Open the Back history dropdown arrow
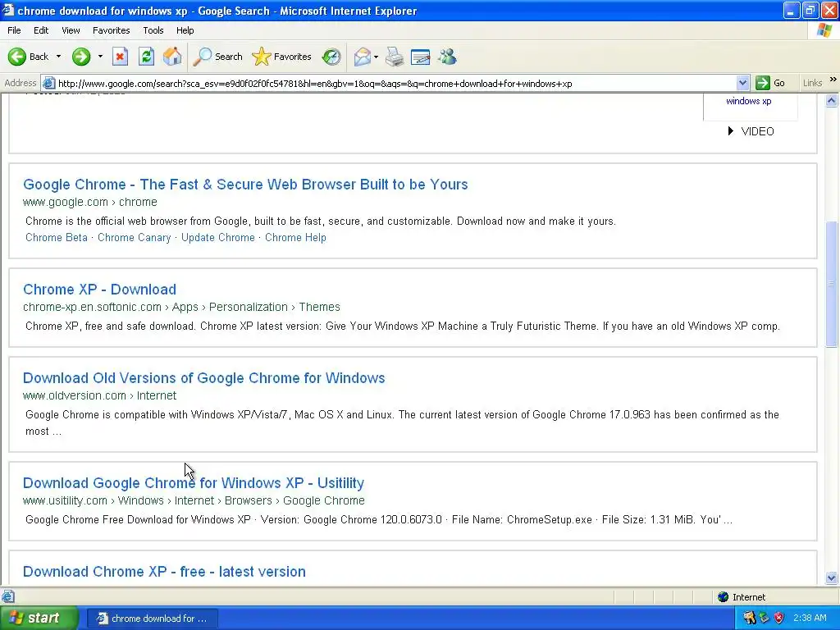Screen dimensions: 840x630 [58, 57]
